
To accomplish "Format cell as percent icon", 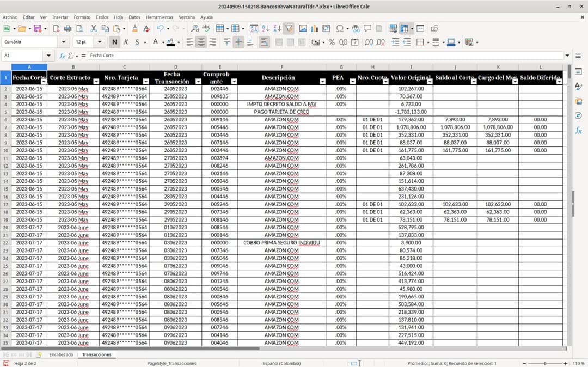I will 332,42.
